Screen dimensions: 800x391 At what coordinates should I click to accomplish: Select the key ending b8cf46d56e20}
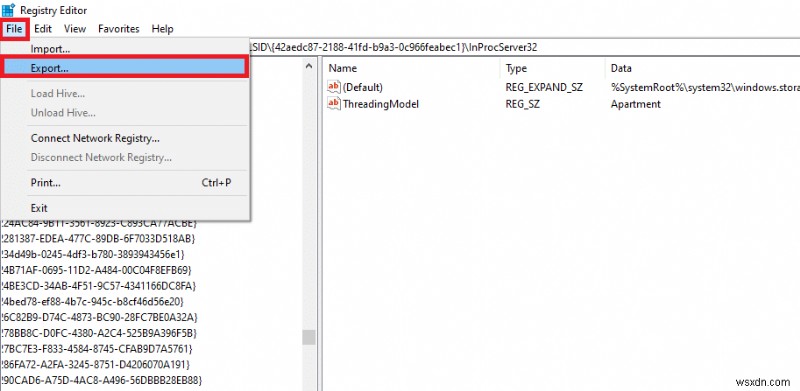tap(93, 301)
